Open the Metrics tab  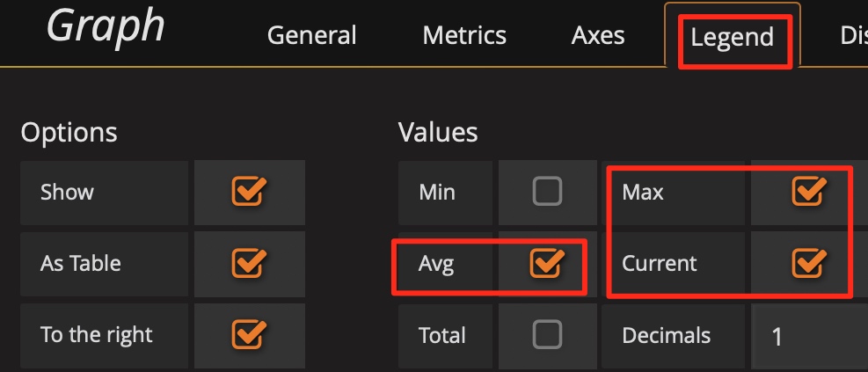464,36
